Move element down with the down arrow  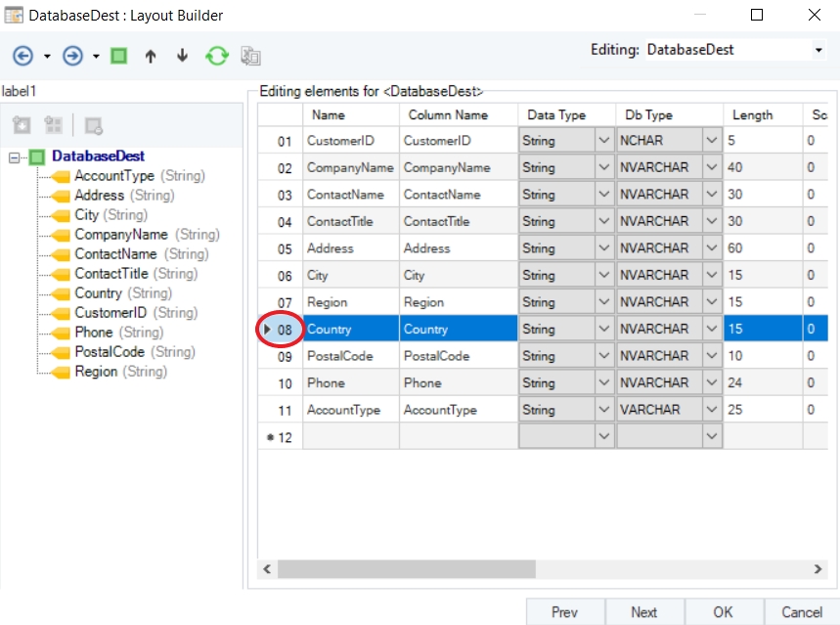[182, 57]
